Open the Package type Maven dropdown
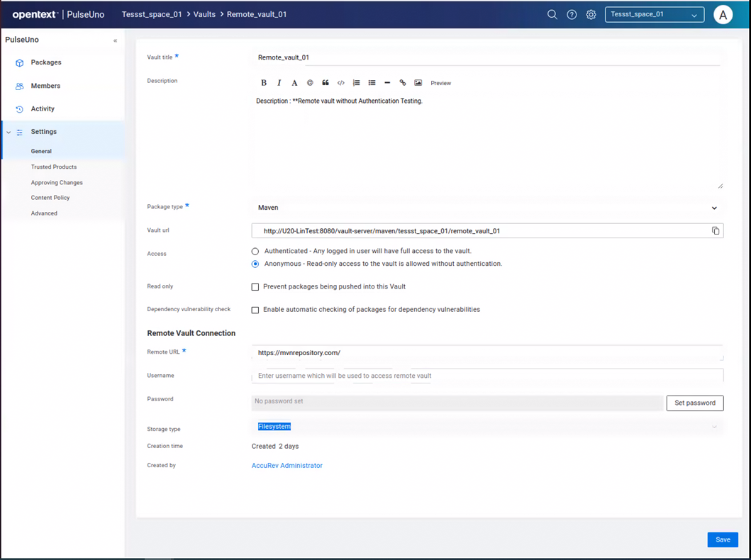The height and width of the screenshot is (560, 751). (486, 208)
